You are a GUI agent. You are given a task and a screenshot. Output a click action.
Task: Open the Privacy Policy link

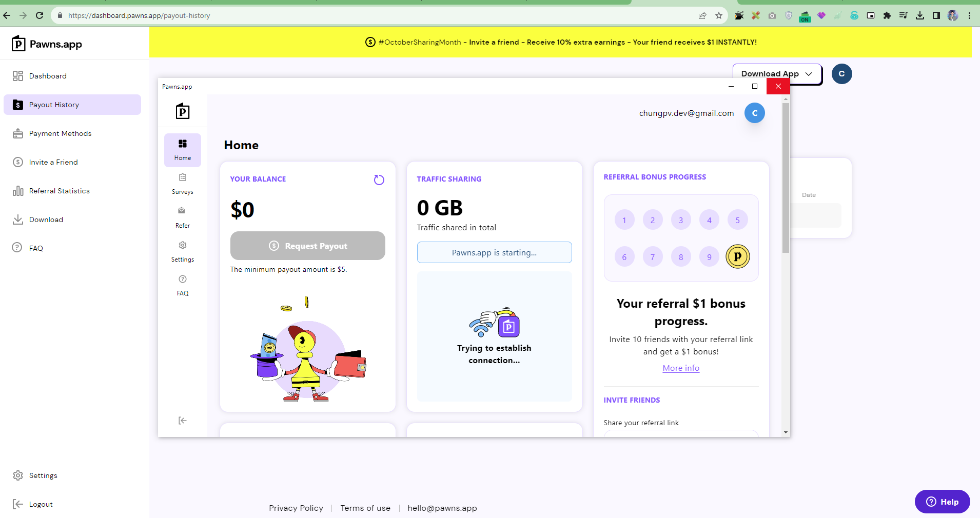point(296,508)
